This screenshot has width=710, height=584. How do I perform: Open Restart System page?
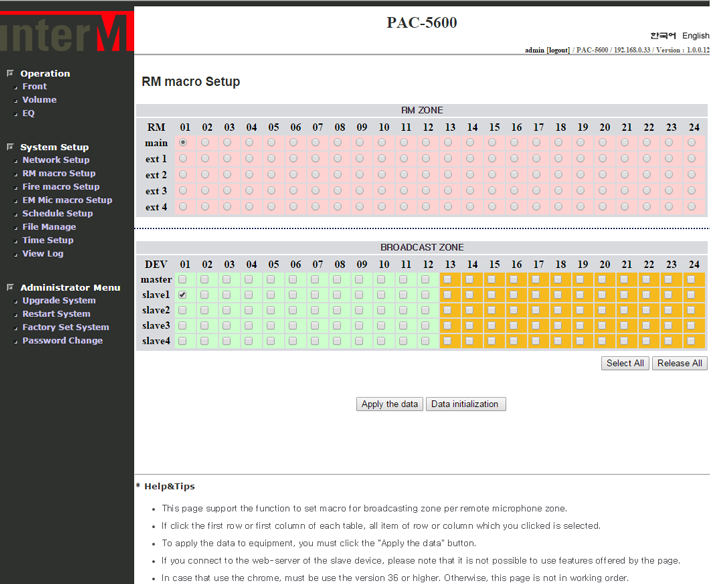pyautogui.click(x=56, y=314)
